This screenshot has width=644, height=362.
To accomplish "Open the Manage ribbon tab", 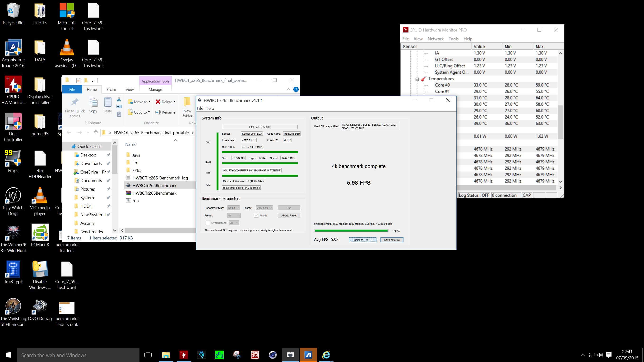I will [x=155, y=89].
